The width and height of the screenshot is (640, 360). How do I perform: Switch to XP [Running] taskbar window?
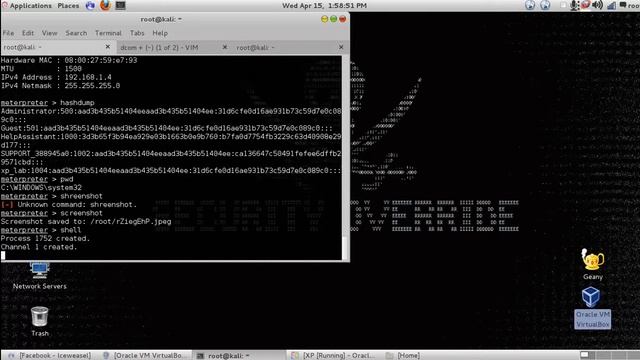[x=333, y=356]
